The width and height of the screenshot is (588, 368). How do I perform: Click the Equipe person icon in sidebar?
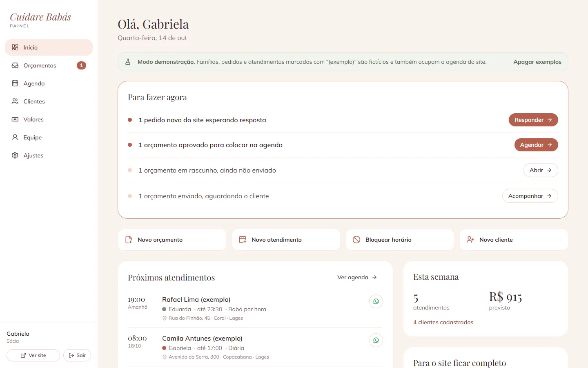tap(15, 137)
